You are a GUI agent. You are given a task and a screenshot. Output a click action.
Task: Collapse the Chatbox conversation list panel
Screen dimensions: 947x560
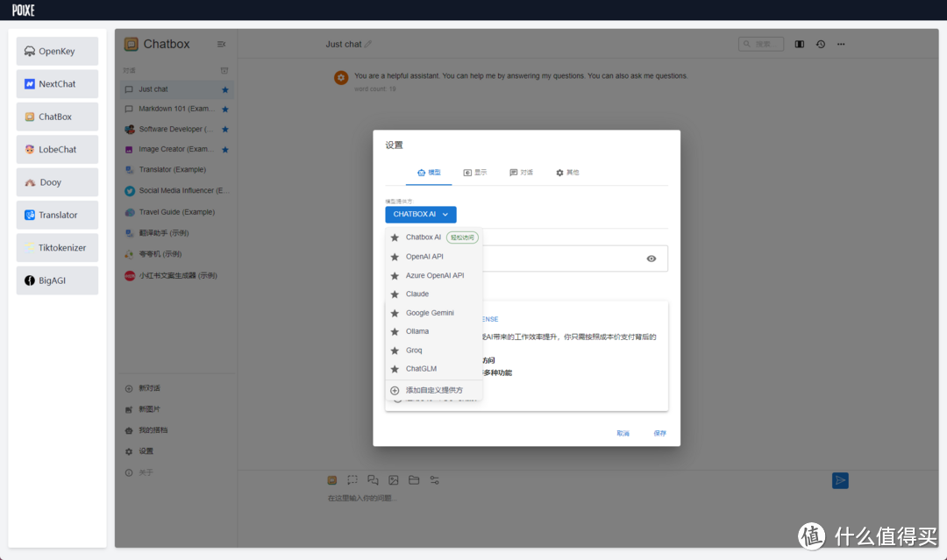point(222,43)
